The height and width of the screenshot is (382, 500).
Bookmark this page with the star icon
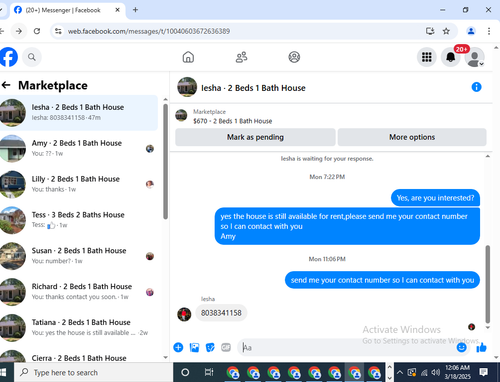446,31
